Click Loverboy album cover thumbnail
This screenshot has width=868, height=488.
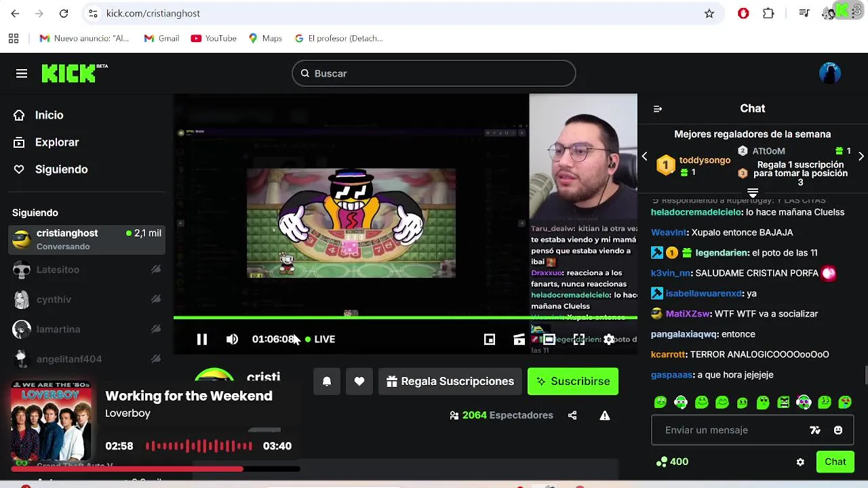[51, 422]
